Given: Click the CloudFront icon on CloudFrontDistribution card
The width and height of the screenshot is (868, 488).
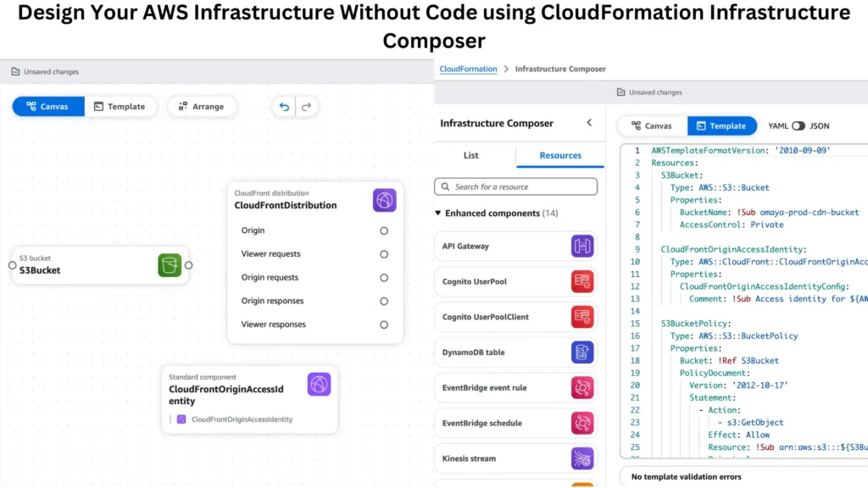Looking at the screenshot, I should pyautogui.click(x=384, y=200).
